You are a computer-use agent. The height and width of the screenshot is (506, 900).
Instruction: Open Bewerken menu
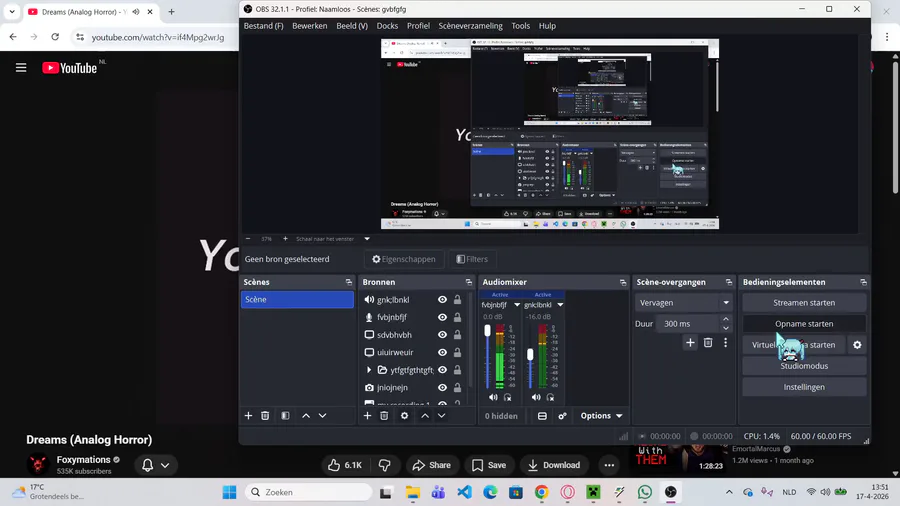pyautogui.click(x=309, y=26)
